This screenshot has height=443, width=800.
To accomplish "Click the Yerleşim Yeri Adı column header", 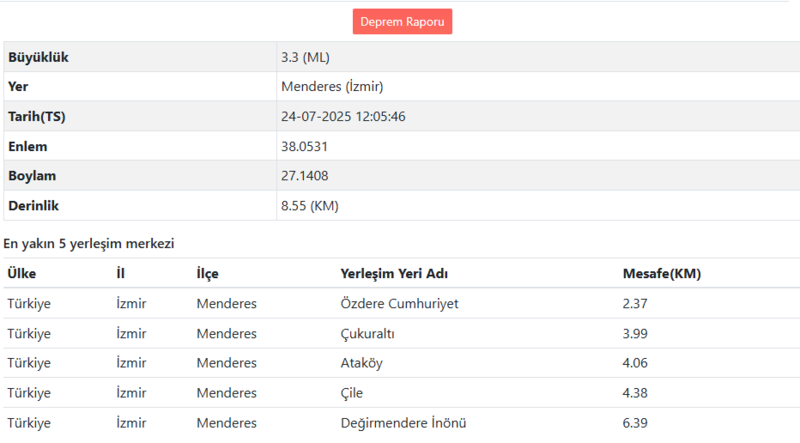I will point(401,273).
